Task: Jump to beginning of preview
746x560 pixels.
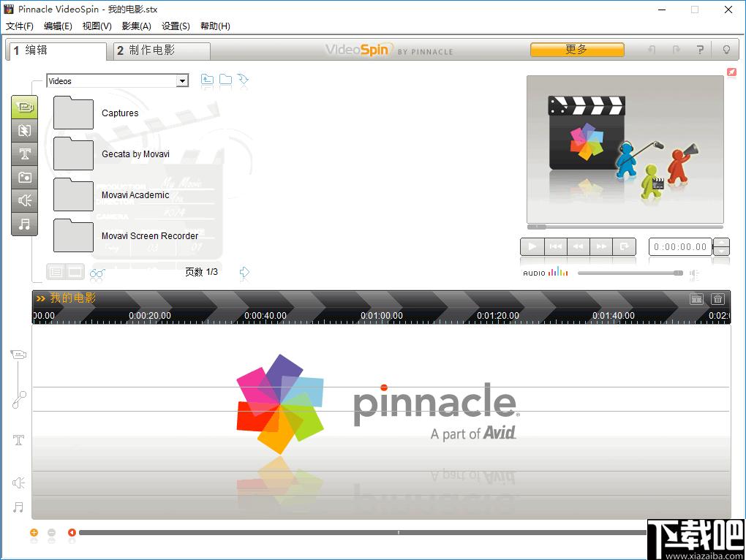Action: 555,246
